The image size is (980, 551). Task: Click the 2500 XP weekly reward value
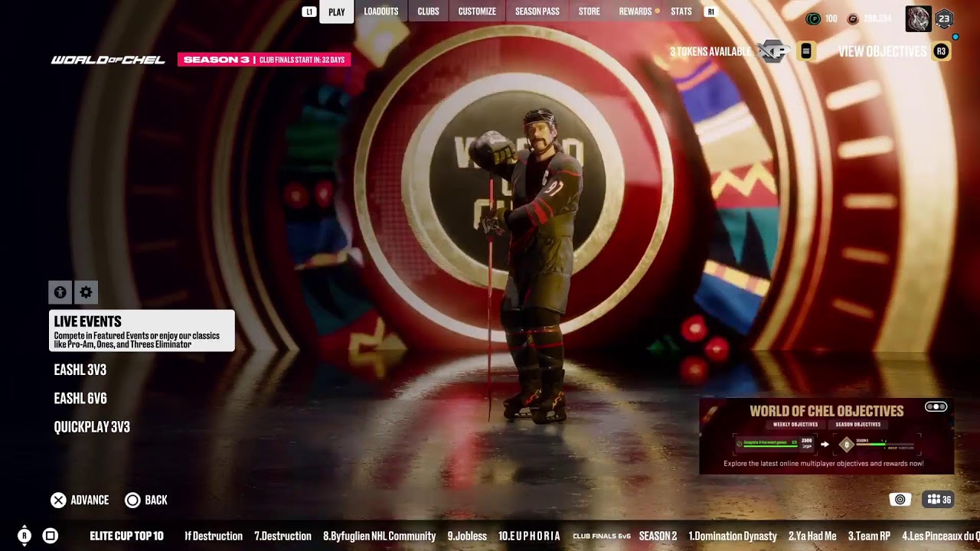[806, 442]
